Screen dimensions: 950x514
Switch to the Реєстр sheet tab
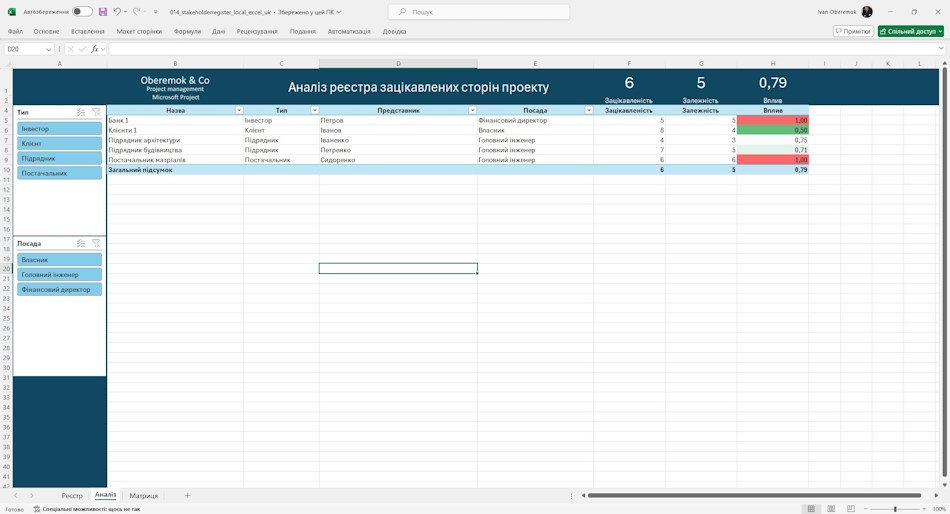tap(72, 496)
